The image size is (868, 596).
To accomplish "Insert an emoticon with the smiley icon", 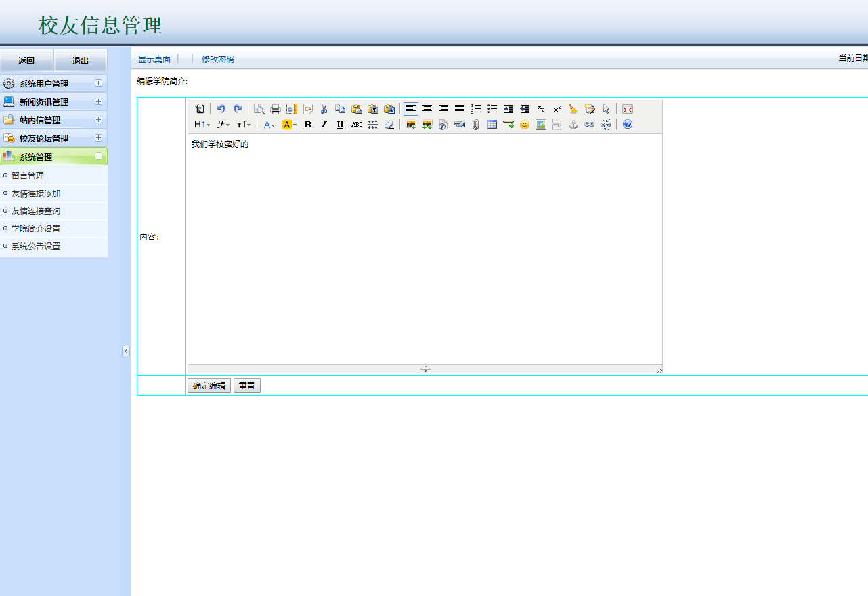I will [525, 125].
